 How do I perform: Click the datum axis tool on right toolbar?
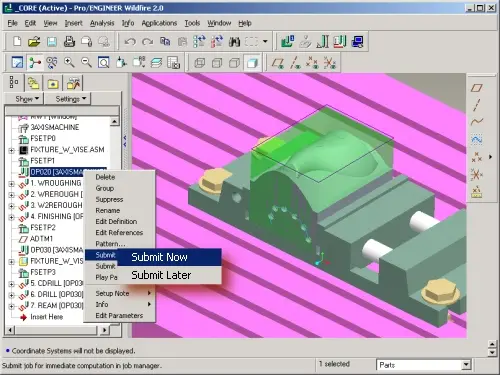pos(477,105)
